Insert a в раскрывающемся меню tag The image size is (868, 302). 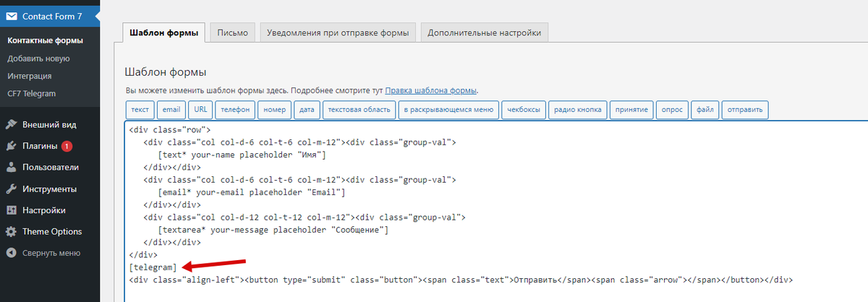point(449,110)
